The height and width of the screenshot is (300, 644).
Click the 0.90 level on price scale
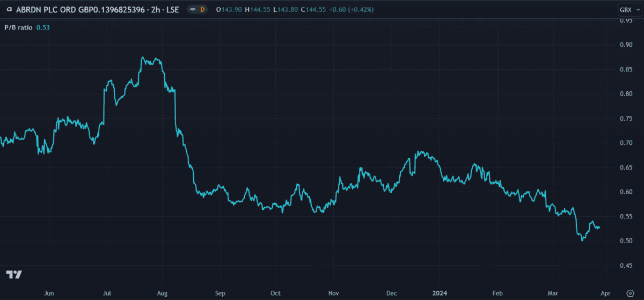point(625,45)
